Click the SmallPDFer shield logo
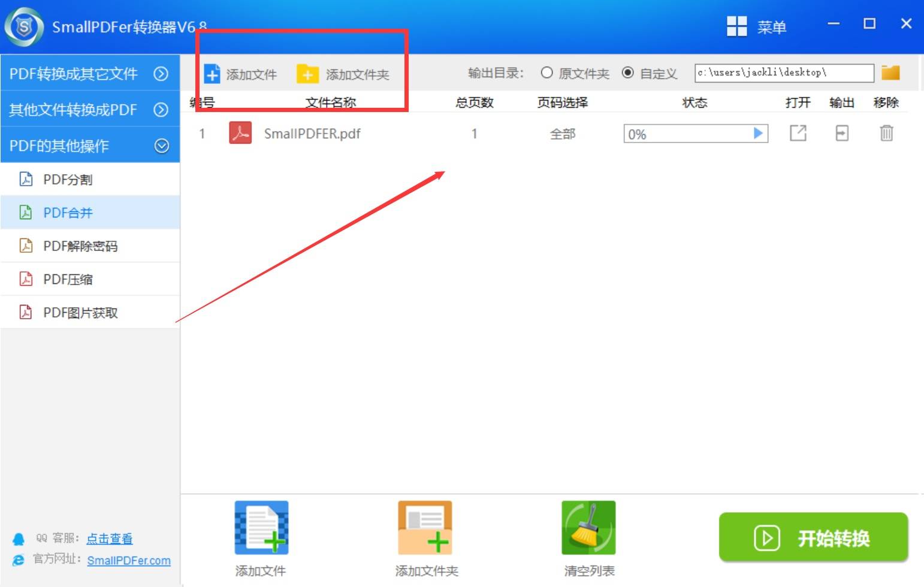 point(24,27)
